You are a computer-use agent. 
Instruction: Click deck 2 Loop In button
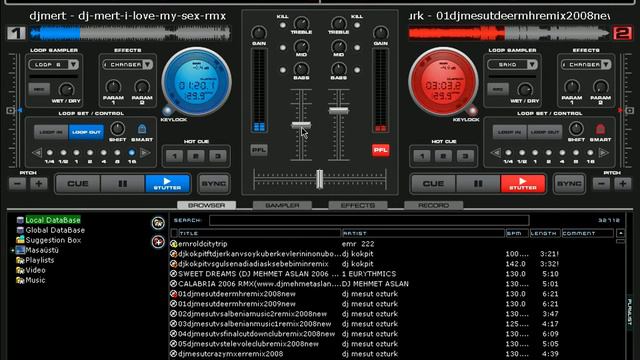tap(510, 132)
